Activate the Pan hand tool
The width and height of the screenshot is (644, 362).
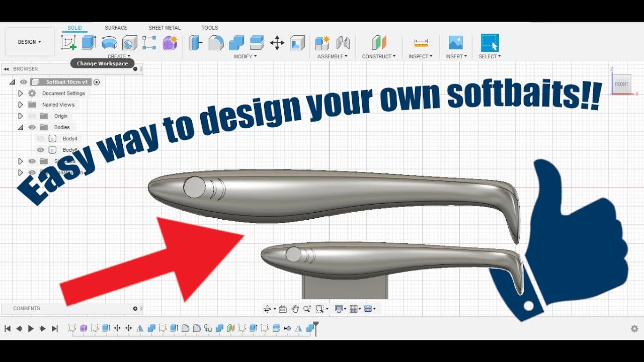coord(295,309)
